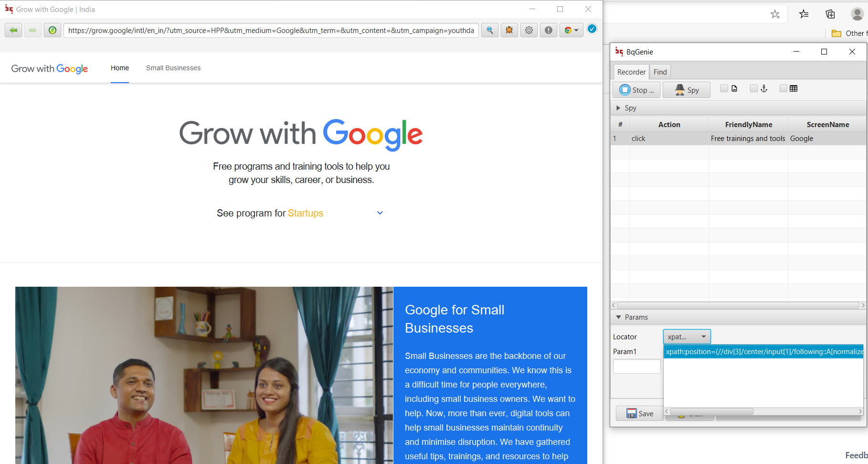Click the # column header

click(620, 124)
